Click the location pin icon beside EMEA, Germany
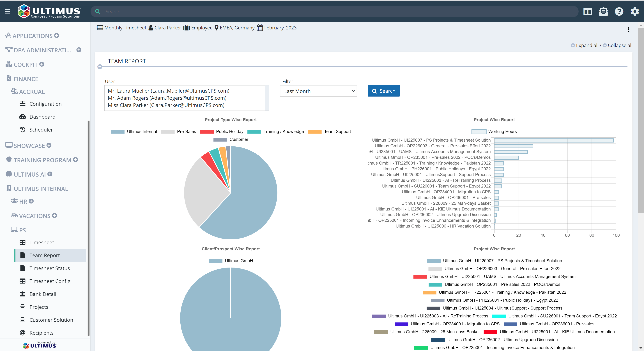This screenshot has height=351, width=644. tap(217, 28)
